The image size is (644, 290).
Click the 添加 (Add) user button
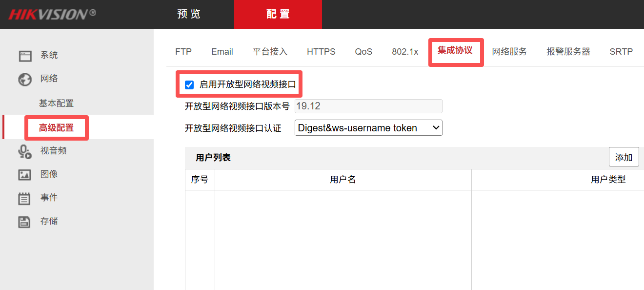624,157
